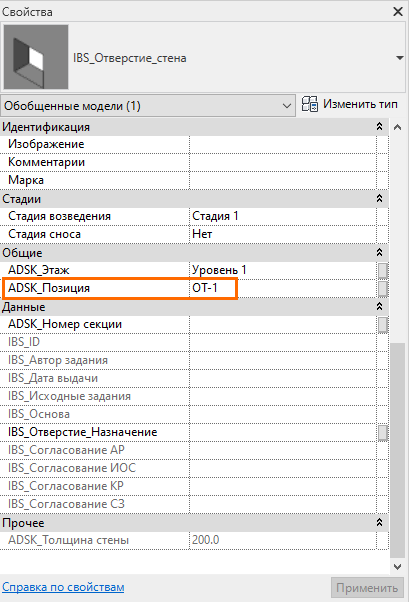Click the ADSK_Позиция value ОТ-1
This screenshot has width=409, height=602.
pos(205,288)
